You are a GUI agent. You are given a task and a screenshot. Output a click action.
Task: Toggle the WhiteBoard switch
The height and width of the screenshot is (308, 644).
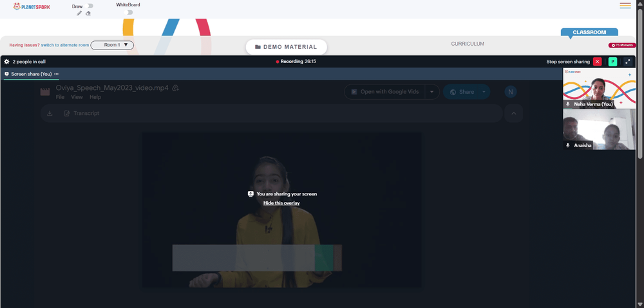pyautogui.click(x=129, y=12)
